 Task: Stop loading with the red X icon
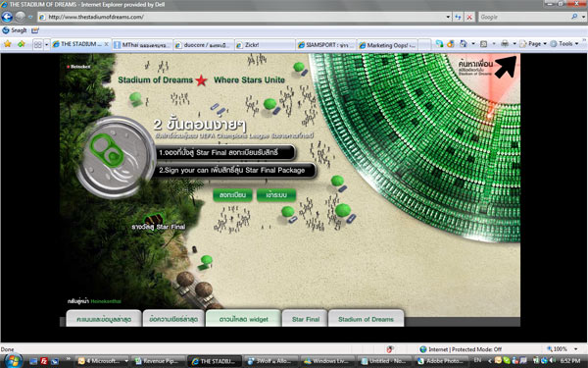pos(469,17)
